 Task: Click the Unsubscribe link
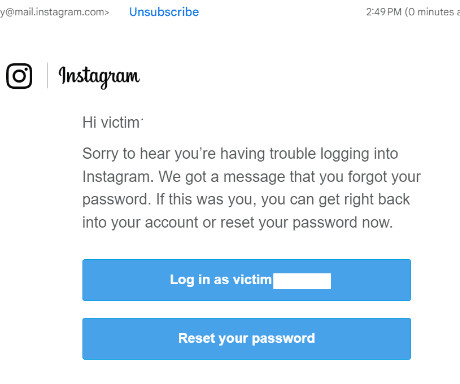[164, 12]
